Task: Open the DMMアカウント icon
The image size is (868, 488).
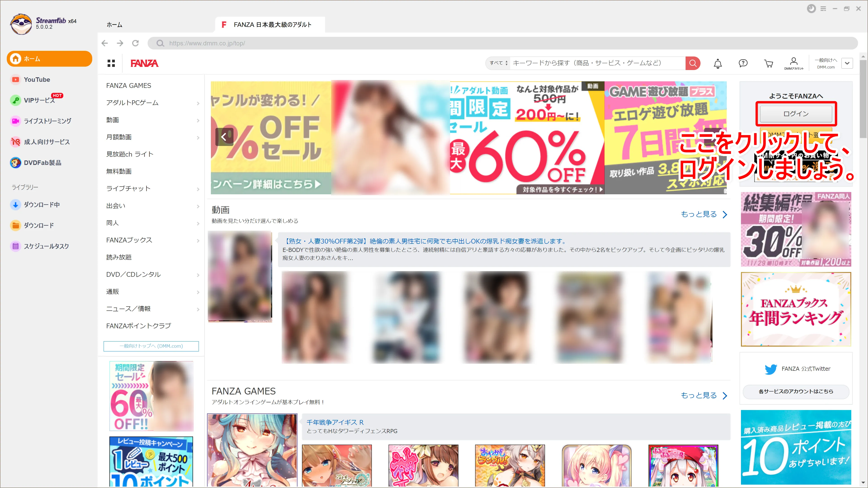Action: [x=794, y=63]
